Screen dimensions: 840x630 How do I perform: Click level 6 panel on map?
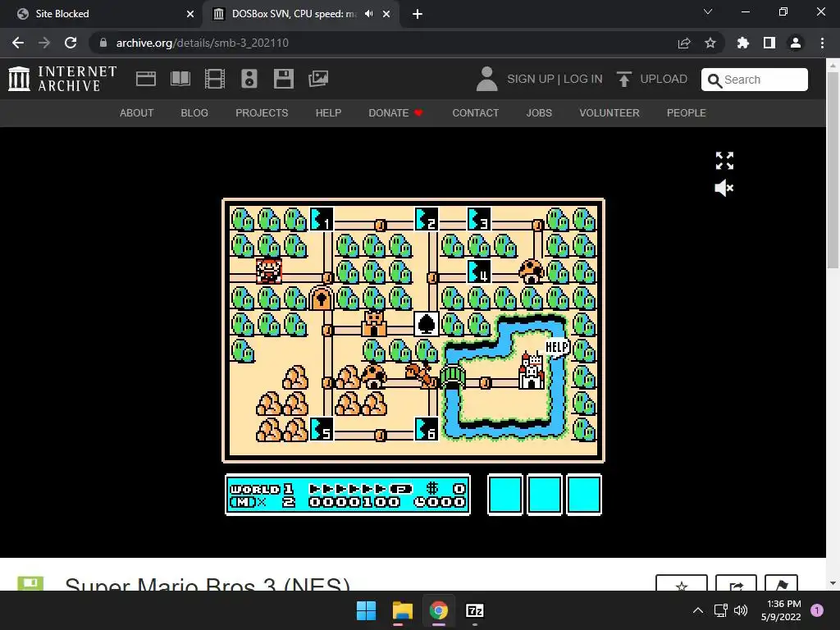pos(427,429)
